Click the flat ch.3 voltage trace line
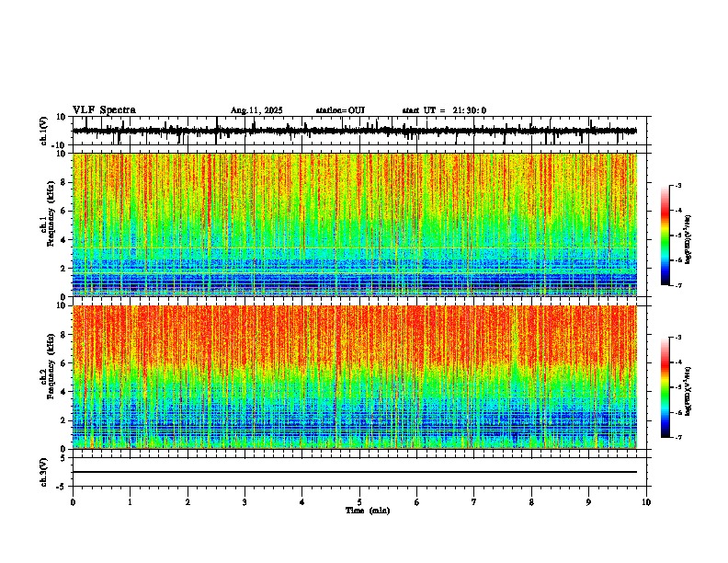 pyautogui.click(x=355, y=472)
